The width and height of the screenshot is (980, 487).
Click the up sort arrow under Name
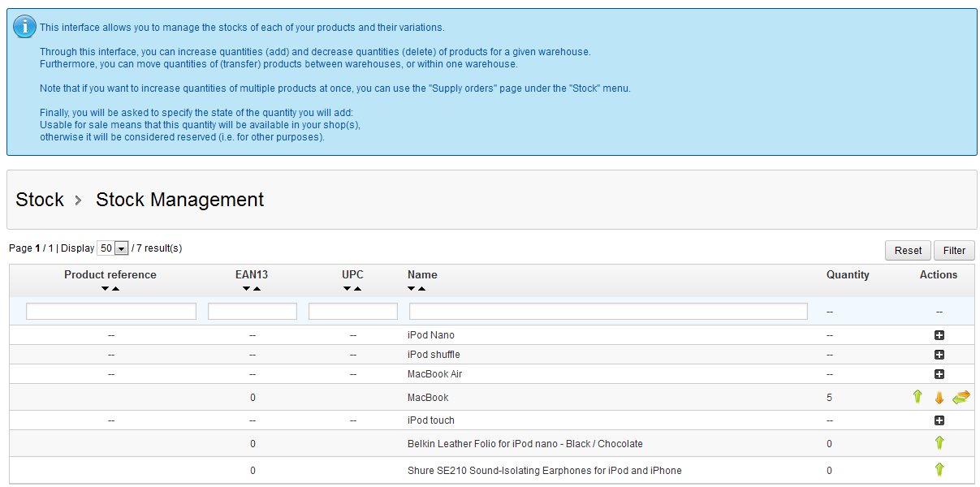[421, 289]
